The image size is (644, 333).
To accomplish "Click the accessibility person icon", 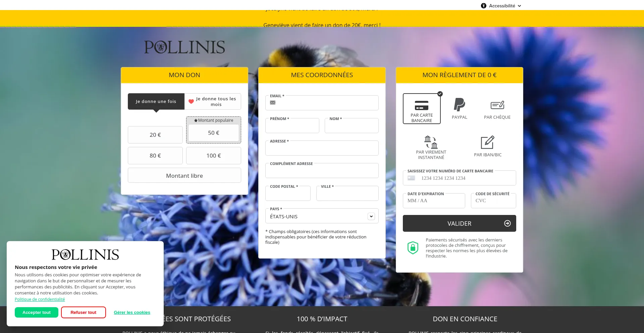I will [x=483, y=6].
